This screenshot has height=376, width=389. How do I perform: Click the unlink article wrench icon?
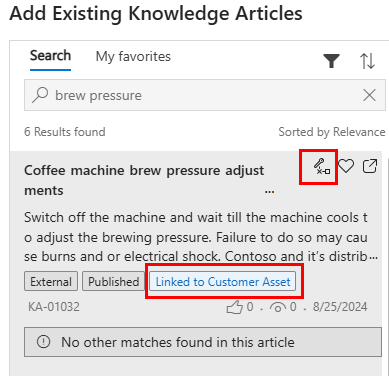pos(321,166)
